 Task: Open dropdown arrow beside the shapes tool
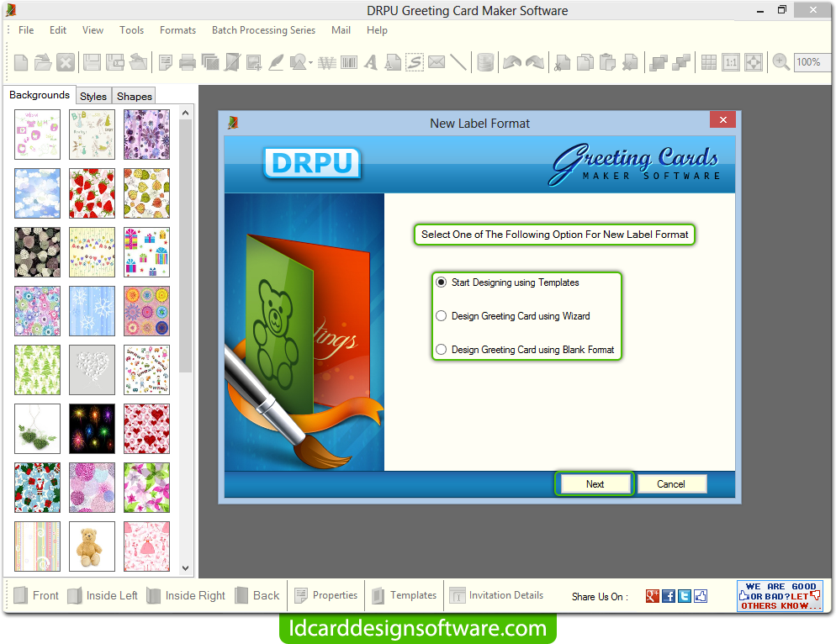(311, 63)
